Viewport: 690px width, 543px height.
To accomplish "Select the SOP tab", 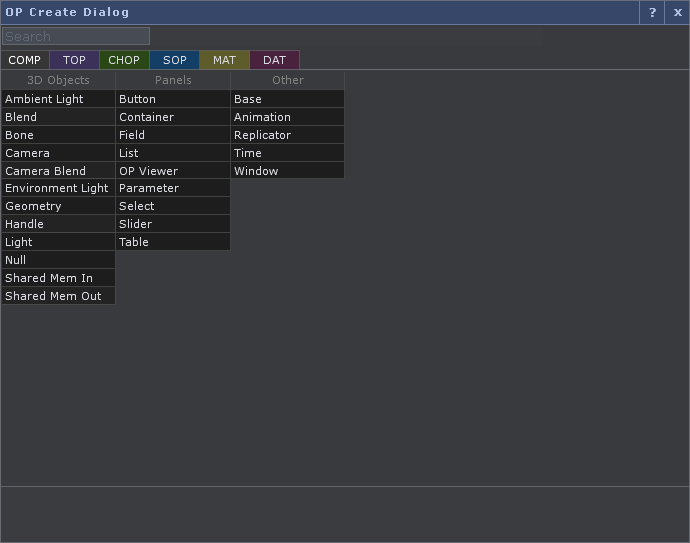I will click(175, 60).
